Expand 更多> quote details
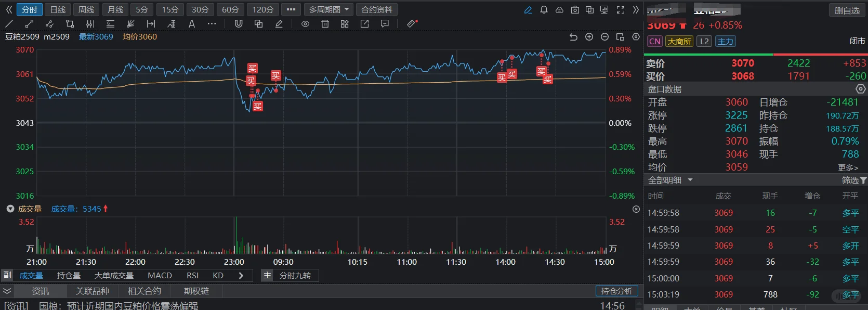868x310 pixels. 848,167
